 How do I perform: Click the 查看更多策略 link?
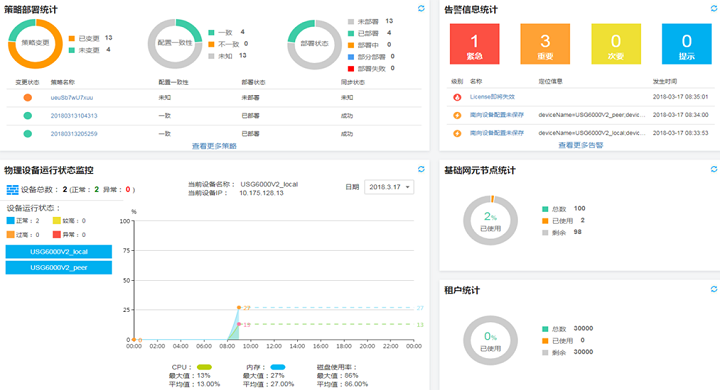click(x=214, y=146)
